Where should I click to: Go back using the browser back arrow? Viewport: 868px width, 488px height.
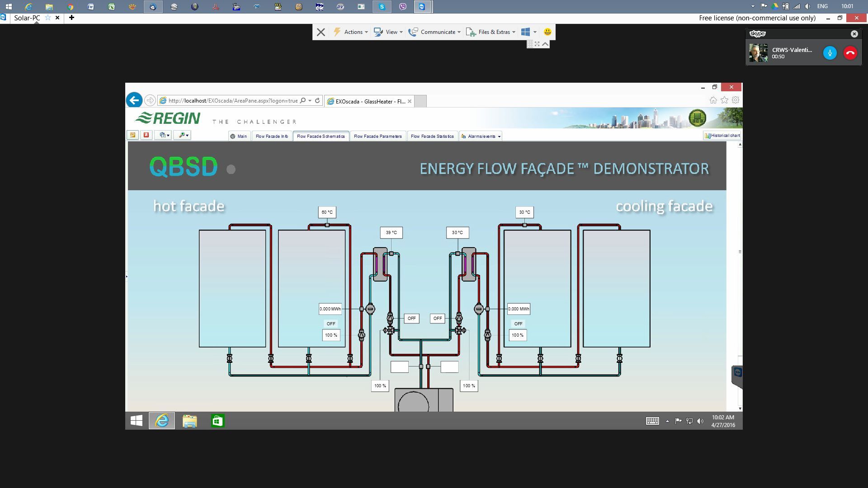(x=134, y=100)
